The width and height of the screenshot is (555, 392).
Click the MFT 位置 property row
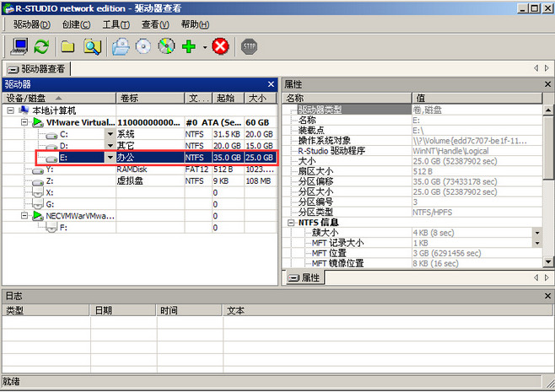412,253
